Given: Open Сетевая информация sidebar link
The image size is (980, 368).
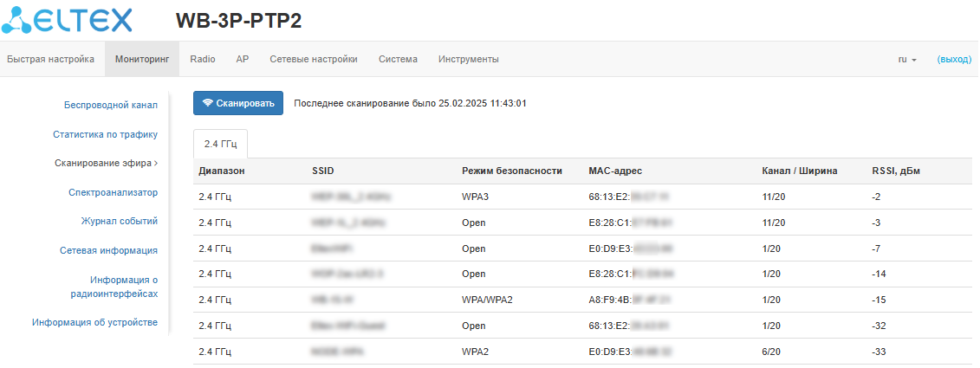Looking at the screenshot, I should 108,250.
